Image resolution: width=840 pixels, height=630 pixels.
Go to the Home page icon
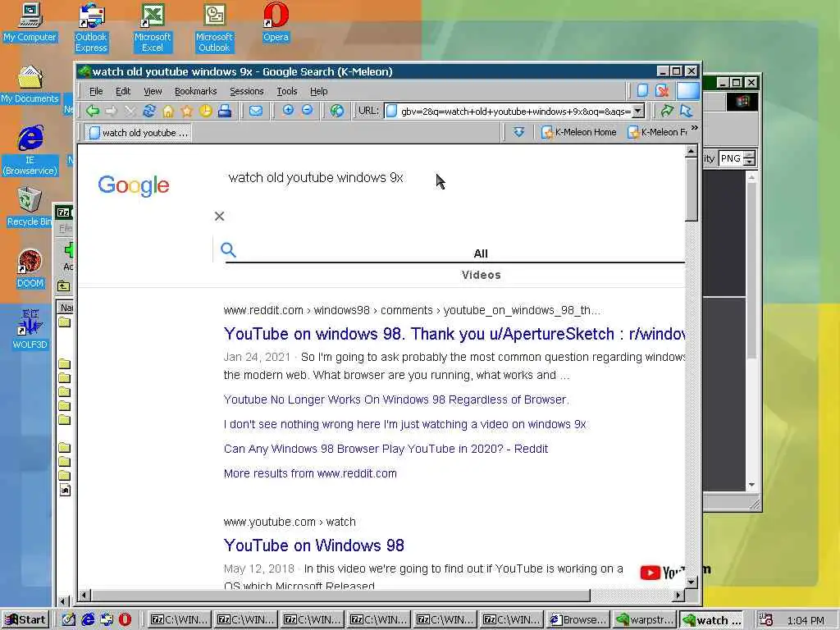click(x=168, y=111)
